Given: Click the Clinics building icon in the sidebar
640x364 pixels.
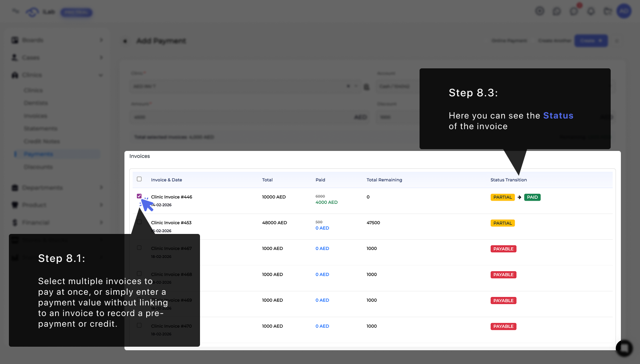Looking at the screenshot, I should 15,75.
